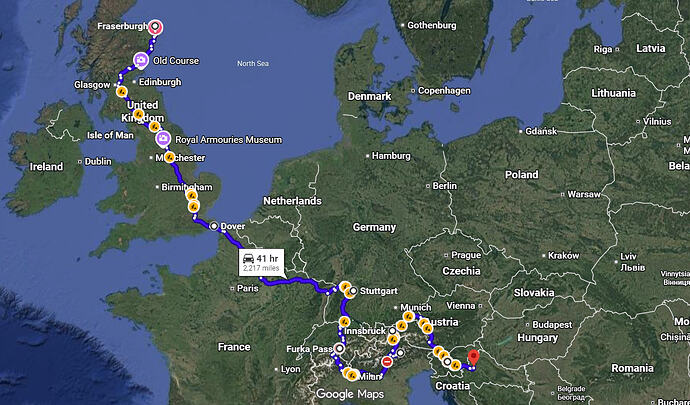Open the roadwork icon over Manchester label
Image resolution: width=690 pixels, height=405 pixels.
(169, 158)
